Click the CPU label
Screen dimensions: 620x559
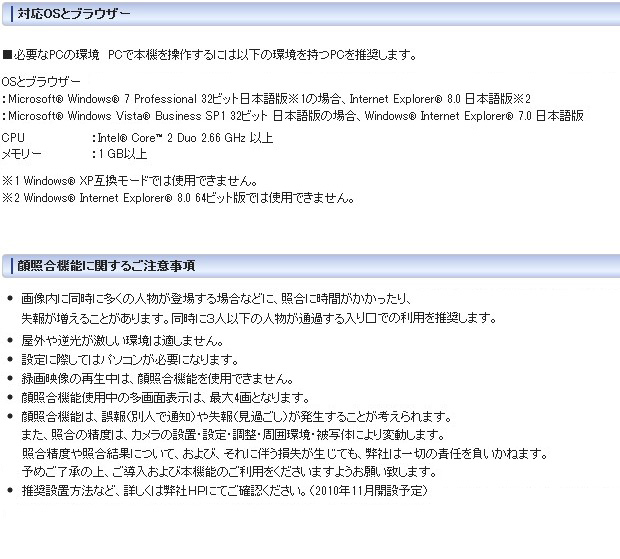pyautogui.click(x=13, y=138)
